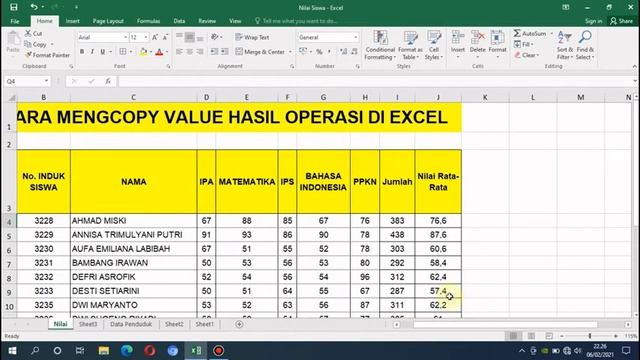Switch to the Insert ribbon tab

73,21
